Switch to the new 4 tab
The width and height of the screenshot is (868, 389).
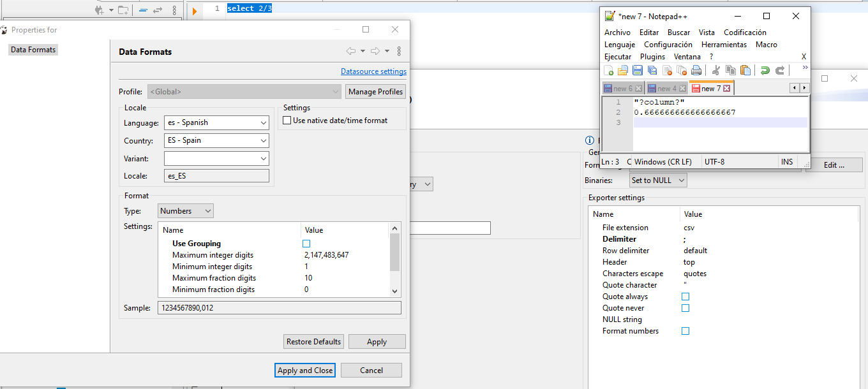click(x=664, y=87)
